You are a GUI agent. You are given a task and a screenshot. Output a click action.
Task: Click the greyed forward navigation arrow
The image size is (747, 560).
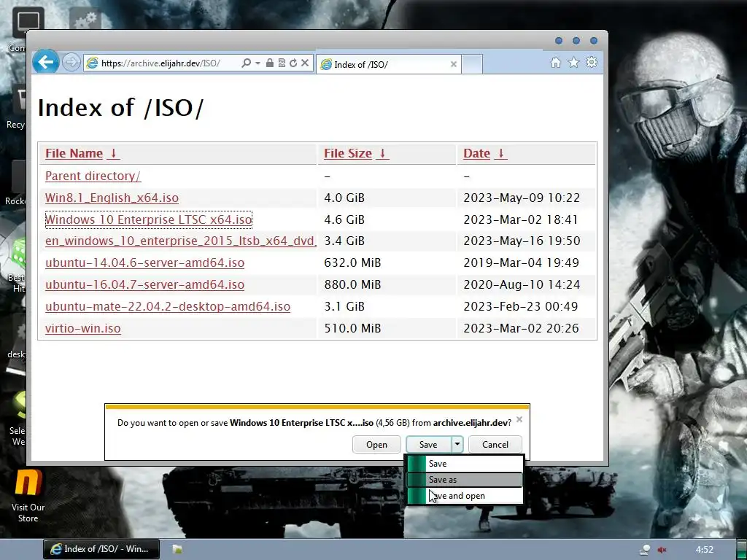pos(71,63)
